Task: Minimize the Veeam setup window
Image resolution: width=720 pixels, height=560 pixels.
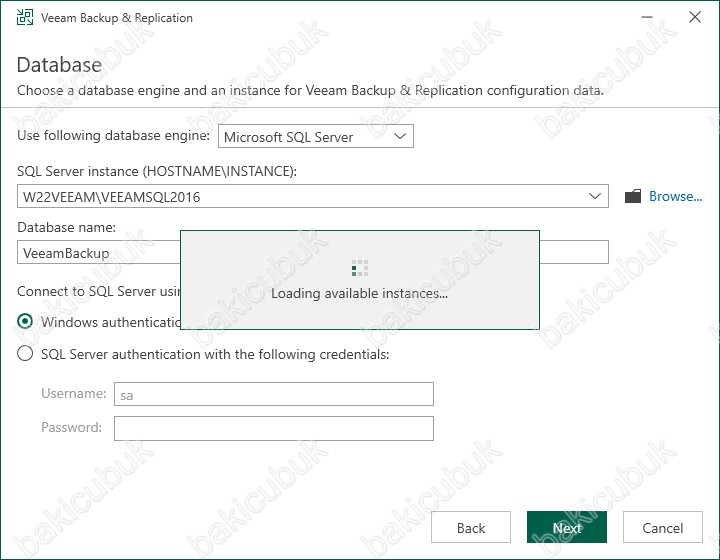Action: 647,17
